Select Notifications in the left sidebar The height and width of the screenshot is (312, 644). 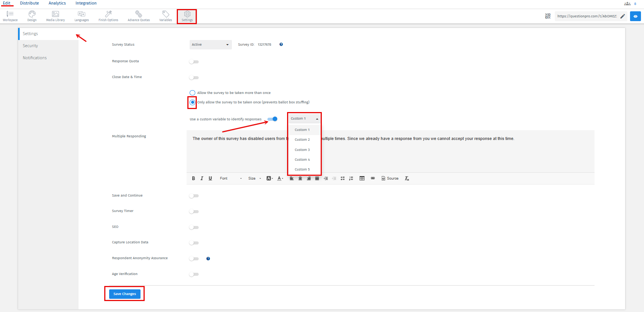pyautogui.click(x=48, y=58)
